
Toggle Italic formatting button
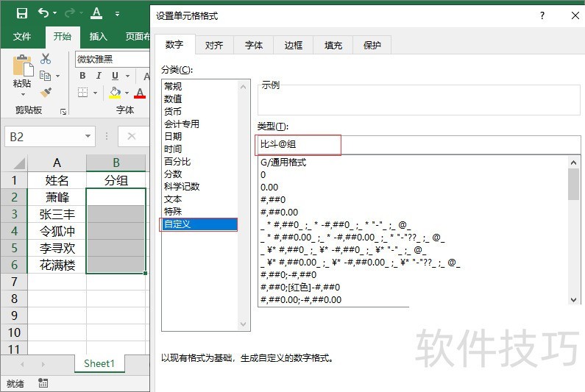99,76
